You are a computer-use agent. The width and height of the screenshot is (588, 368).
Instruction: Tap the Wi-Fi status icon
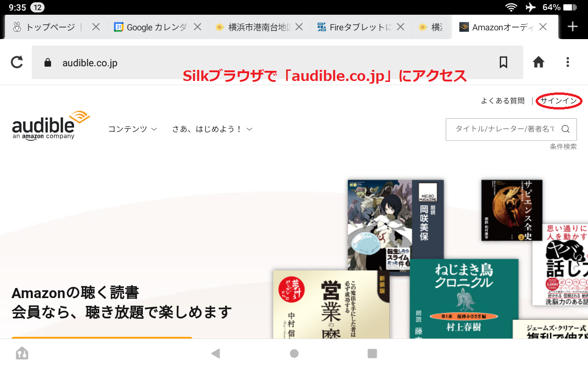click(x=511, y=7)
